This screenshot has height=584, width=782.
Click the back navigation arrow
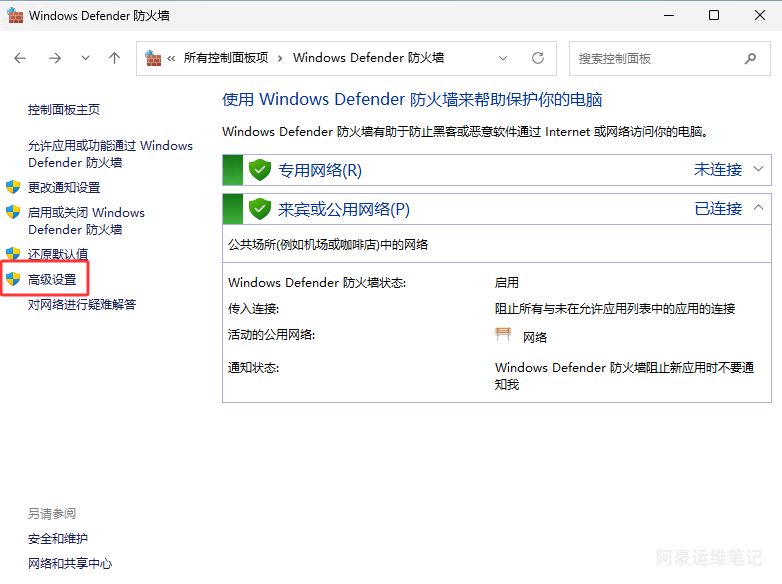point(20,58)
